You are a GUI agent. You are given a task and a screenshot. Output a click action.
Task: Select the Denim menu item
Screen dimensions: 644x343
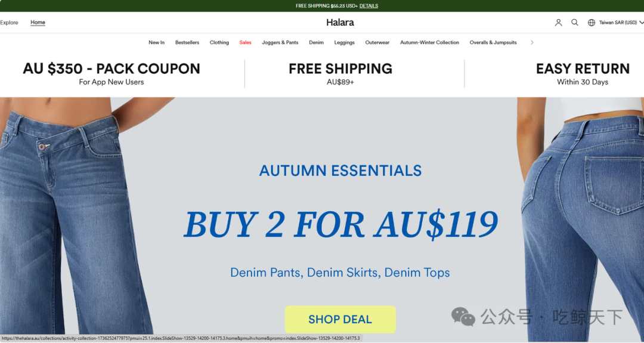(316, 42)
